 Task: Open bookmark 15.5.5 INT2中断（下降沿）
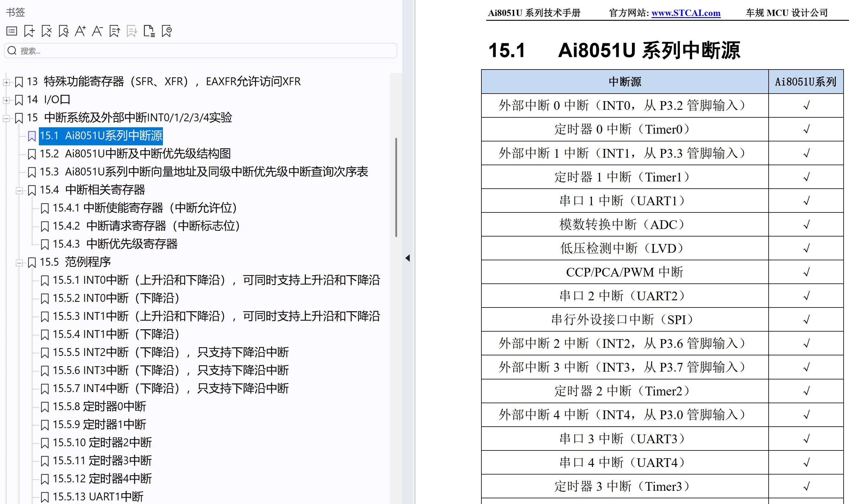(170, 352)
